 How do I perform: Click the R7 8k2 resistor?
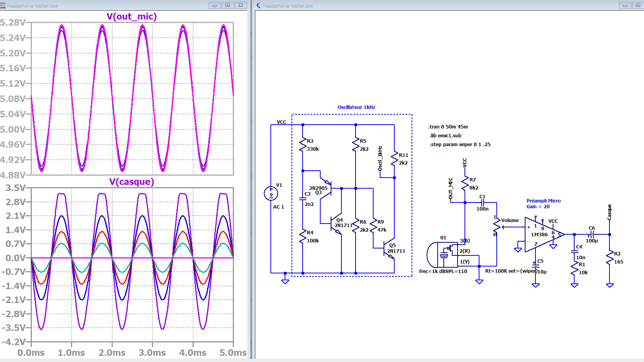click(x=465, y=184)
